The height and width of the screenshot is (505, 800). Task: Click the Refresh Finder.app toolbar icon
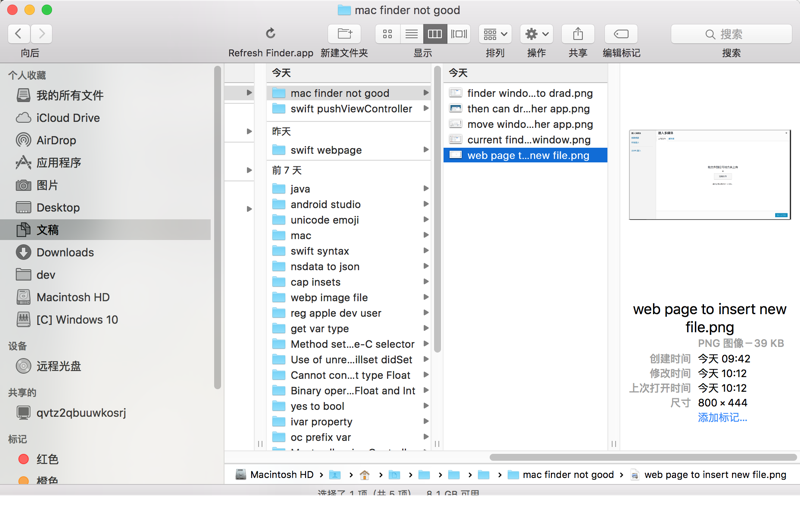270,34
